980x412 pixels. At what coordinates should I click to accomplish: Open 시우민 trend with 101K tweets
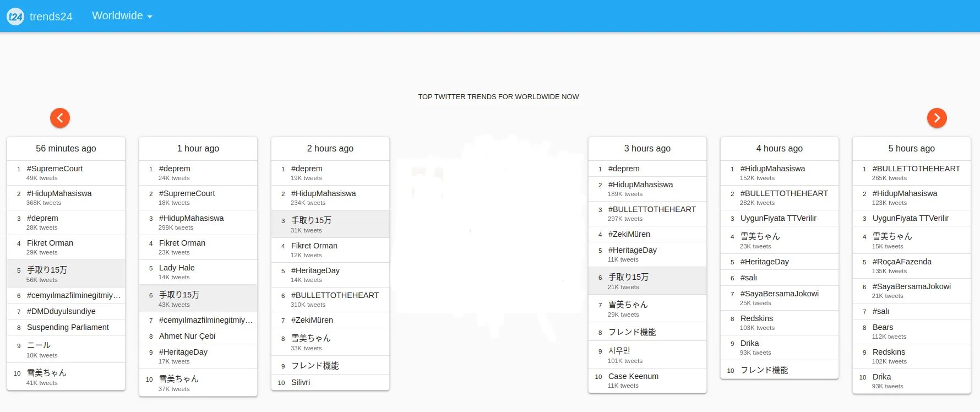coord(619,350)
